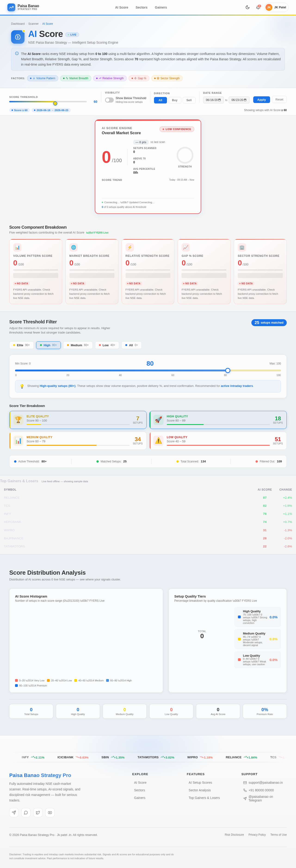Click the TATAMOTORS row in gainers table
This screenshot has height=868, width=296.
click(148, 546)
